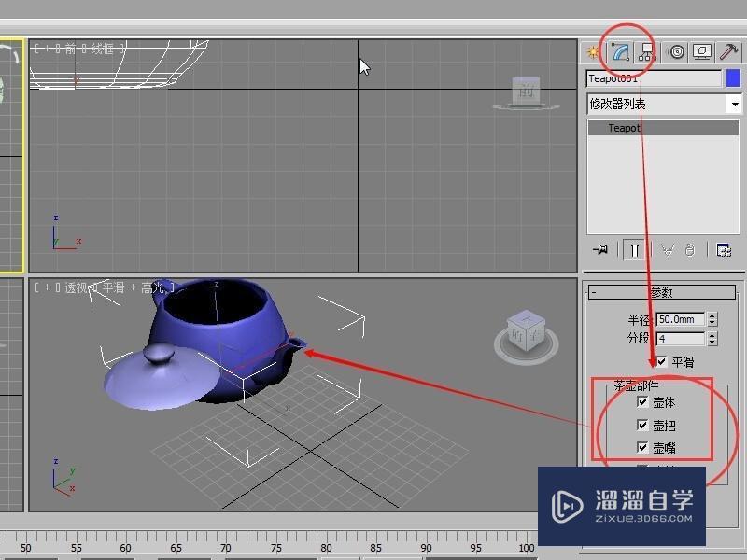Screen dimensions: 747x560
Task: Open the Display panel
Action: point(701,51)
